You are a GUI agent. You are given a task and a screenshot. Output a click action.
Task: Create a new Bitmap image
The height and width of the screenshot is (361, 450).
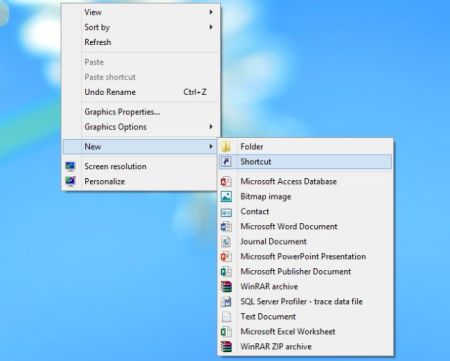305,197
